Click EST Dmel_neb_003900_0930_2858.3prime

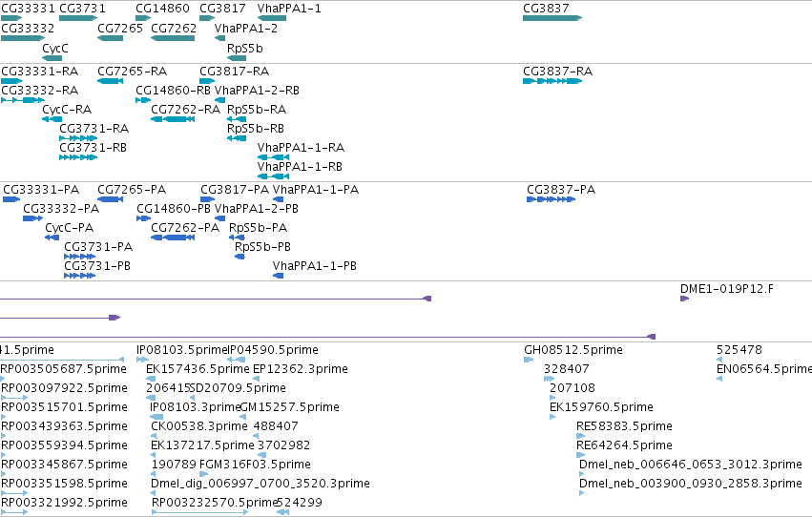click(690, 484)
